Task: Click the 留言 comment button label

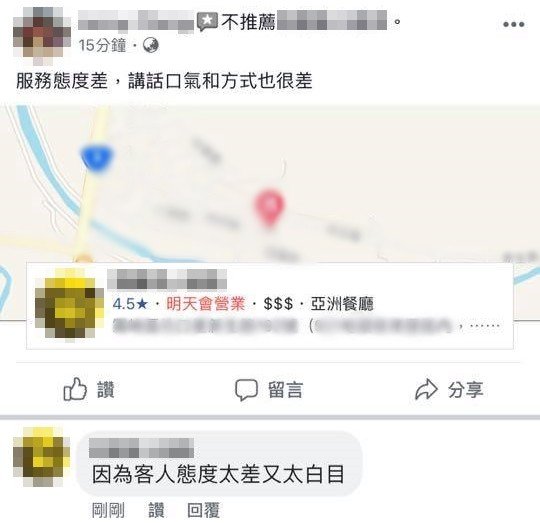Action: coord(285,390)
